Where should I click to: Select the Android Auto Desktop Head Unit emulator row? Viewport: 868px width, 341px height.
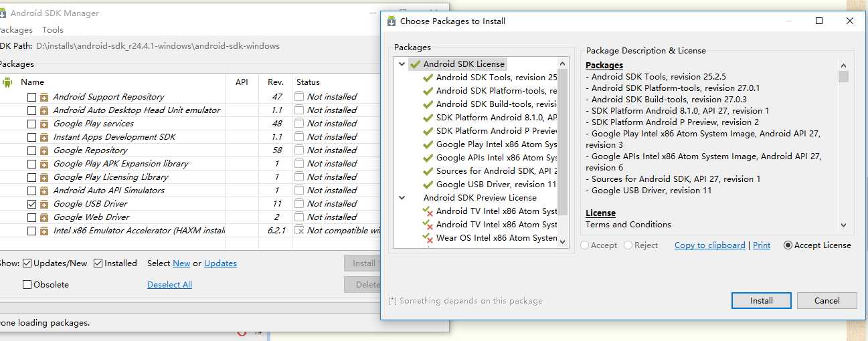click(x=137, y=110)
